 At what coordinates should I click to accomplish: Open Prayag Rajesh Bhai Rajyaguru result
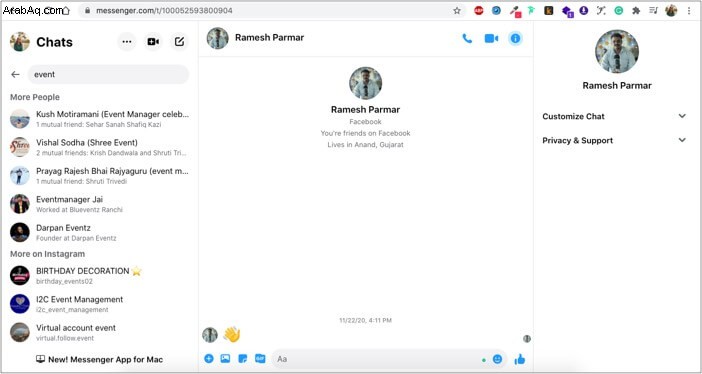[x=99, y=176]
